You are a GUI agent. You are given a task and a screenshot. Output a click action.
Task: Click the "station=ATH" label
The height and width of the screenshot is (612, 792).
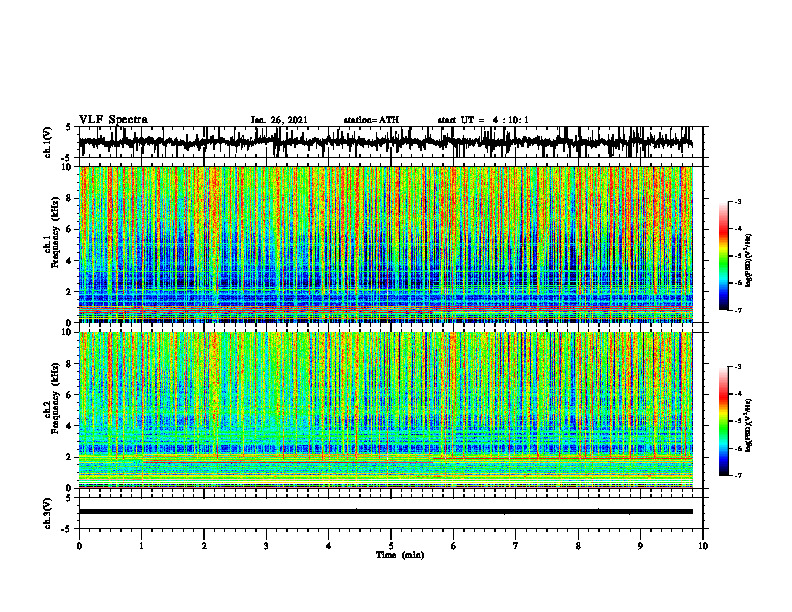point(371,120)
